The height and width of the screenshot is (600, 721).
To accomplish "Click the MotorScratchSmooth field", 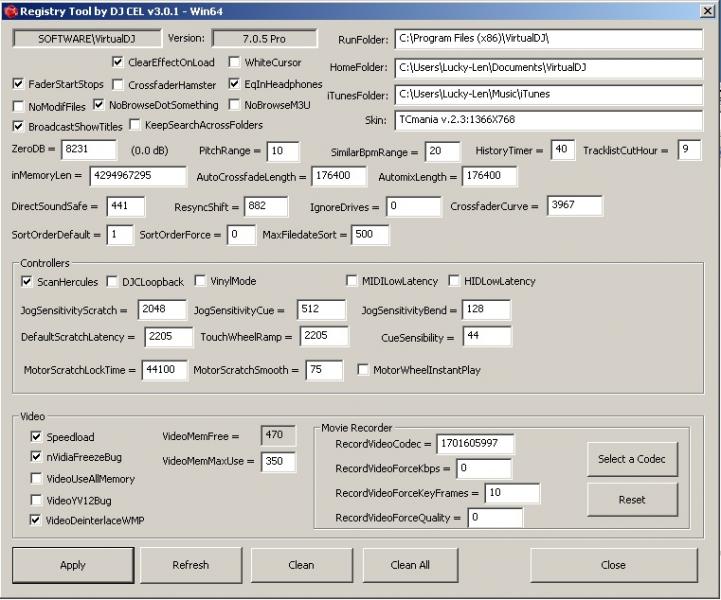I will (324, 370).
